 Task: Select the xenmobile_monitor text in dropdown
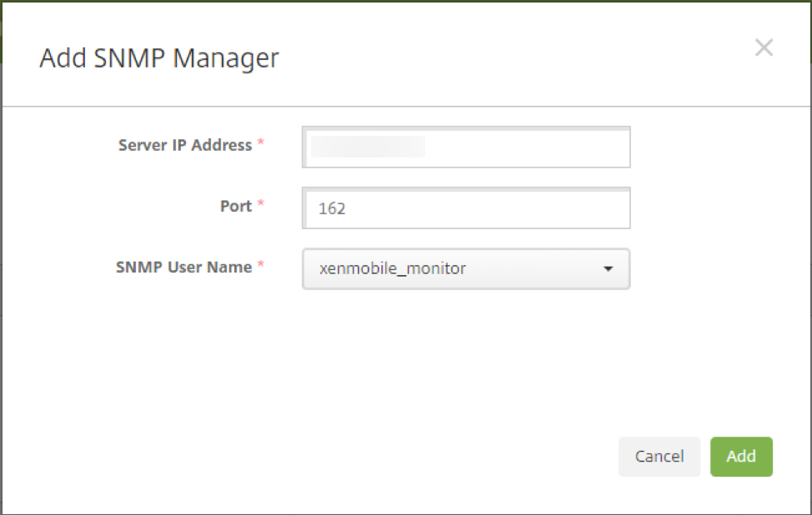[393, 269]
